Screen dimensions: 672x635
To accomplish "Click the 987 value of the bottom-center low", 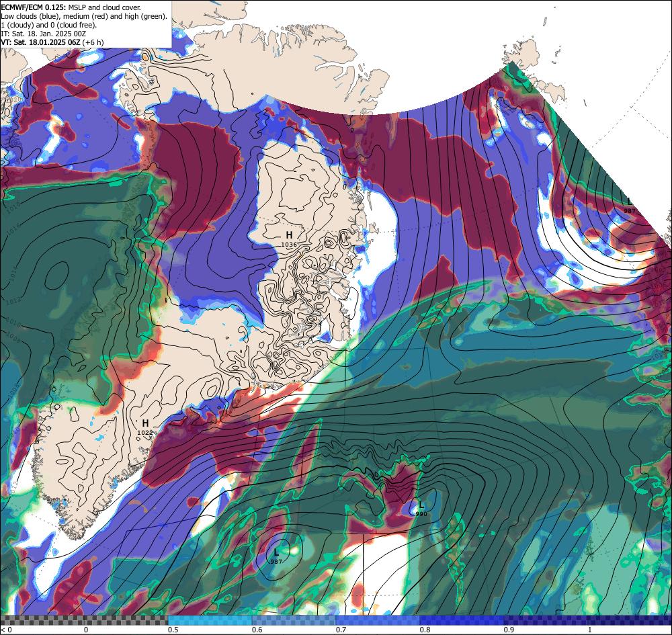I will [x=276, y=561].
